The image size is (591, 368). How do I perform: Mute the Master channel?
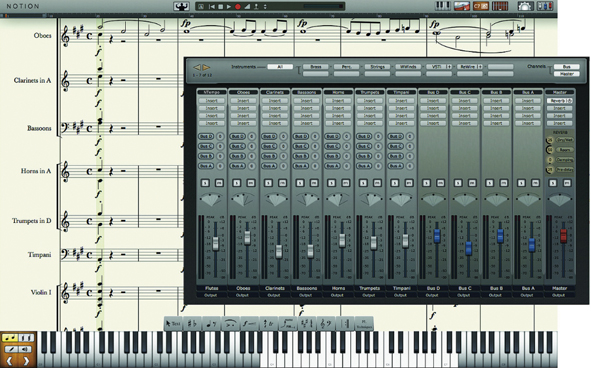click(567, 183)
